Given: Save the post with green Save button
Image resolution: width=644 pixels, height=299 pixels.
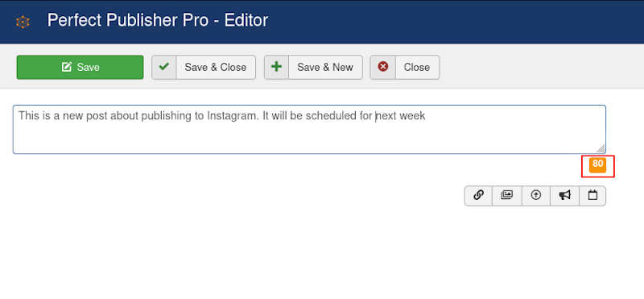Looking at the screenshot, I should 80,67.
